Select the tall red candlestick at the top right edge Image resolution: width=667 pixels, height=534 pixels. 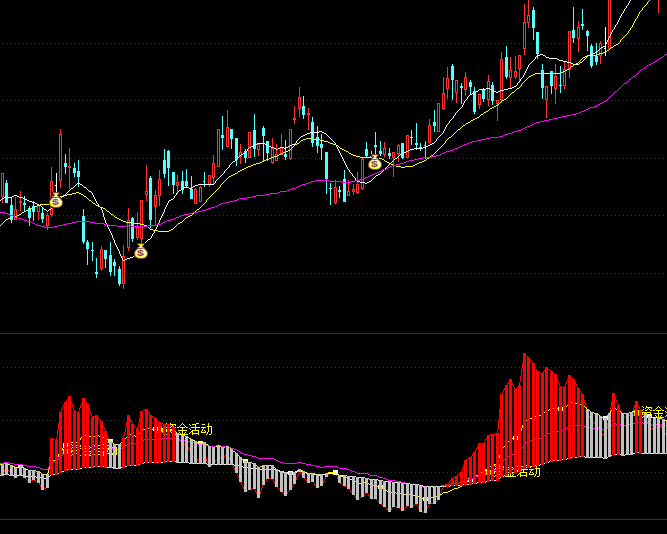608,22
